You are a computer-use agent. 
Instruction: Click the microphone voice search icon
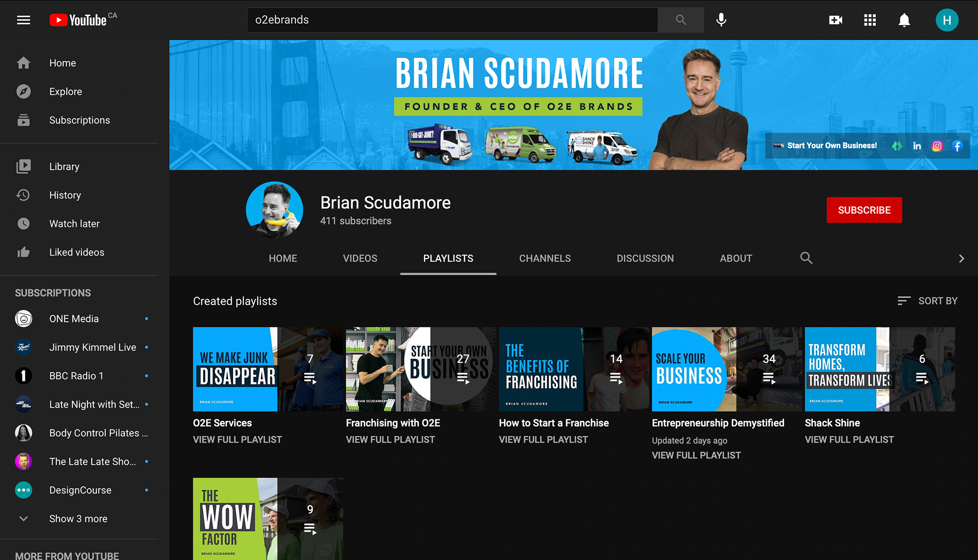[721, 20]
